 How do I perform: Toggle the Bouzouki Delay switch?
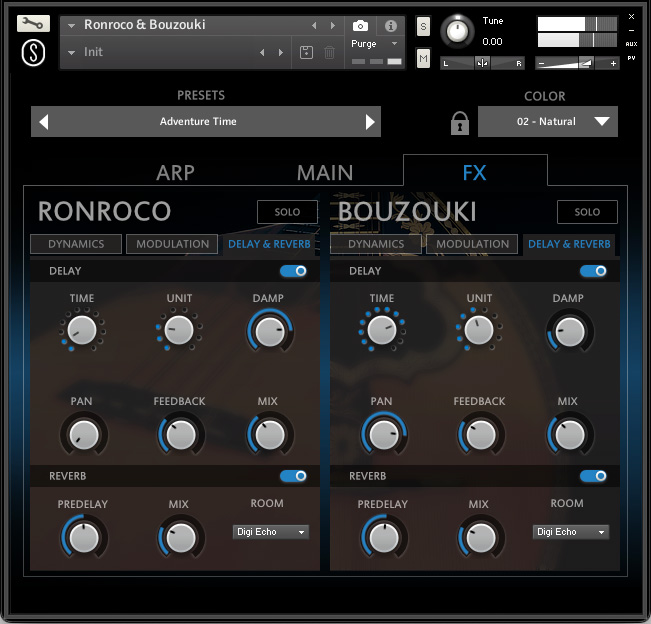pos(594,271)
